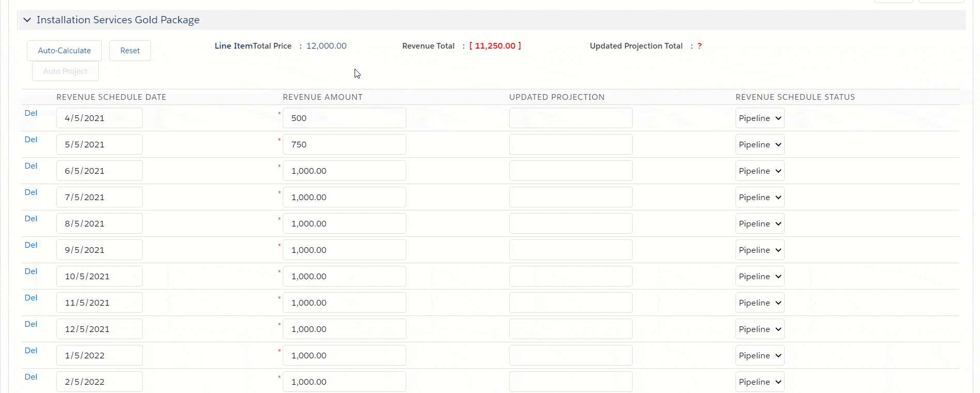
Task: Edit the date field showing 6/5/2021
Action: [x=99, y=171]
